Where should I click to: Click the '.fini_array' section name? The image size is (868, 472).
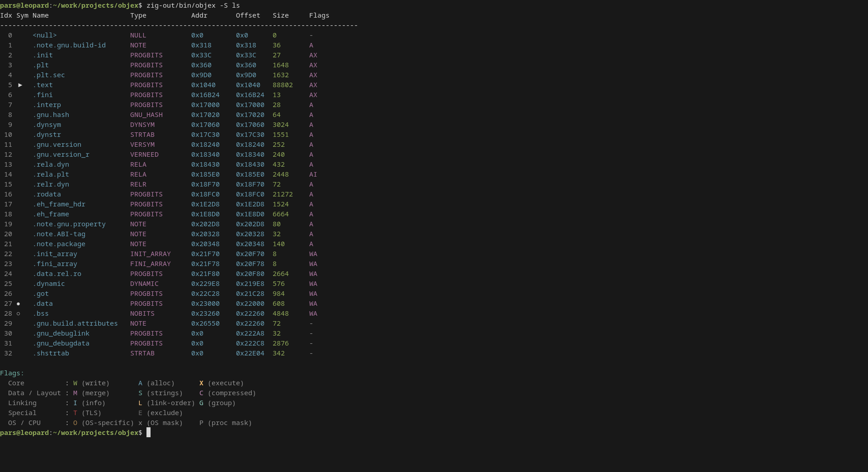pos(55,264)
